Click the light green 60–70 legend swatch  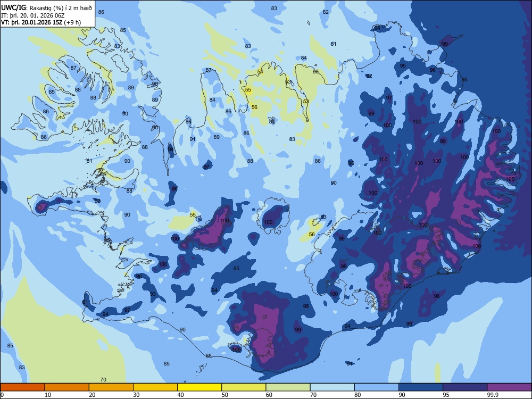(288, 387)
